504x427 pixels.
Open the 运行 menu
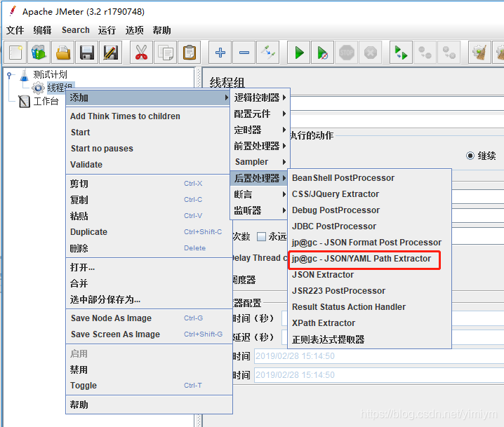[x=107, y=30]
